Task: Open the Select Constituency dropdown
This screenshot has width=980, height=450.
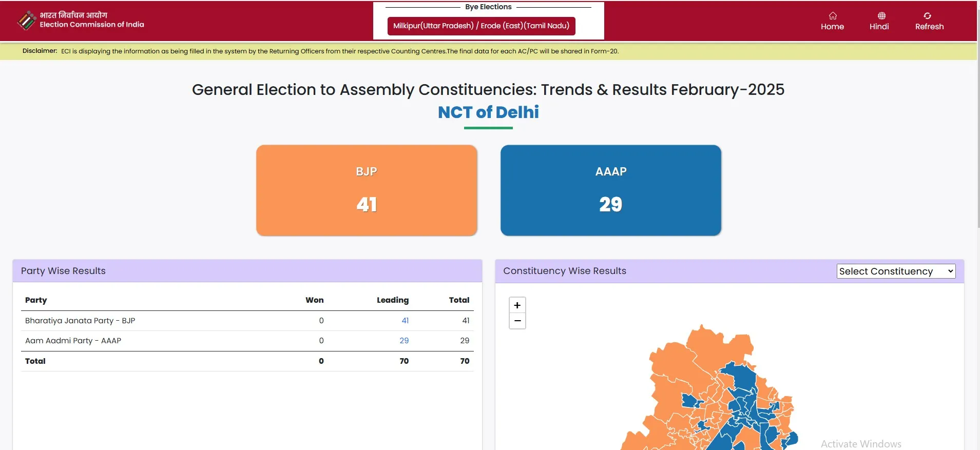Action: pos(895,271)
